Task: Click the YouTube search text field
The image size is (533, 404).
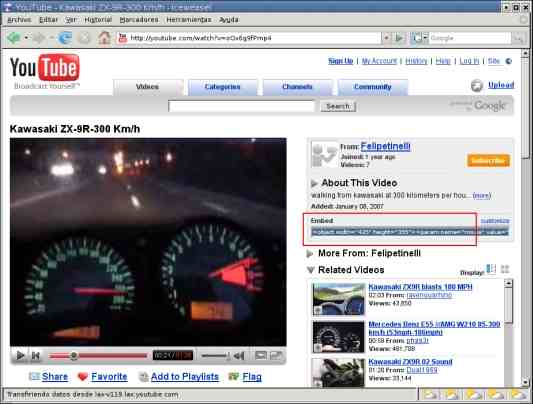Action: point(241,107)
